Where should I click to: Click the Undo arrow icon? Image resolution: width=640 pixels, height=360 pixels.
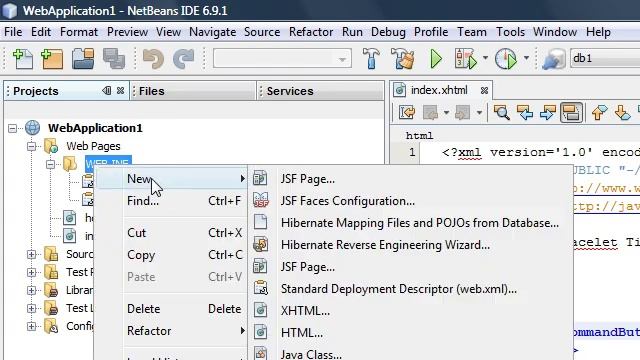[x=153, y=59]
